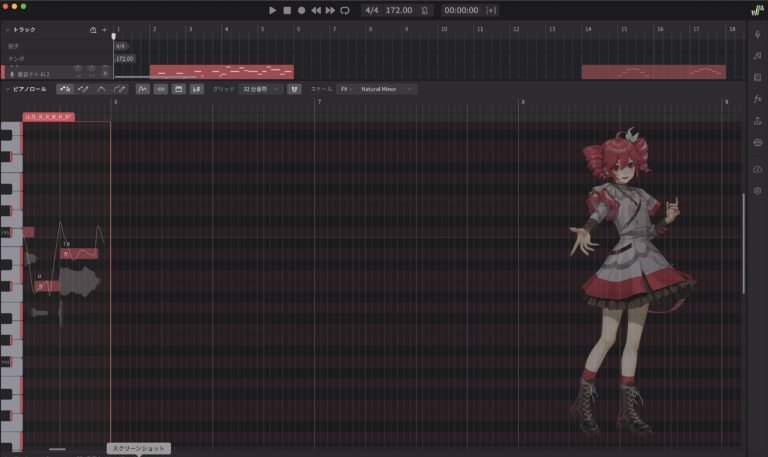This screenshot has height=457, width=768.
Task: Click the microphone icon on the track
Action: [12, 74]
